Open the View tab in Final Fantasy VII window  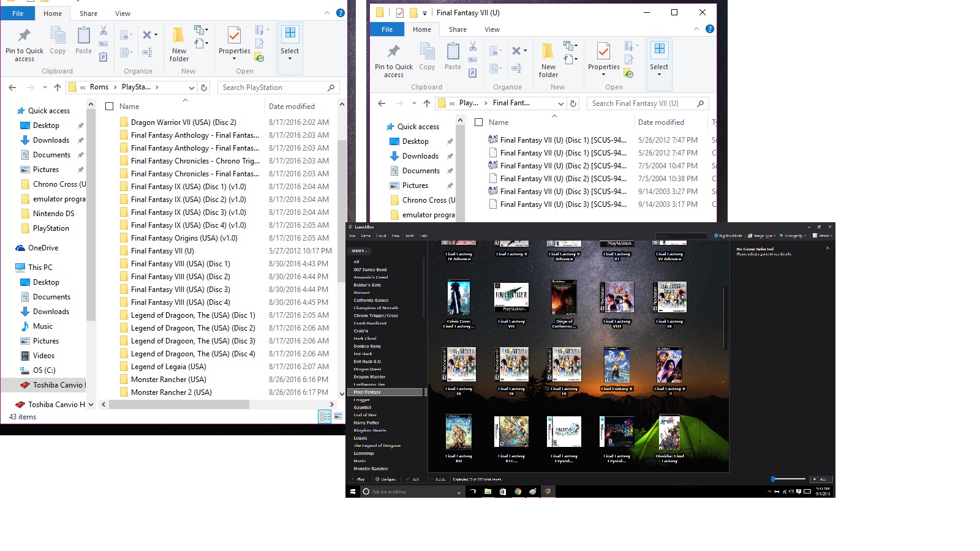(492, 29)
